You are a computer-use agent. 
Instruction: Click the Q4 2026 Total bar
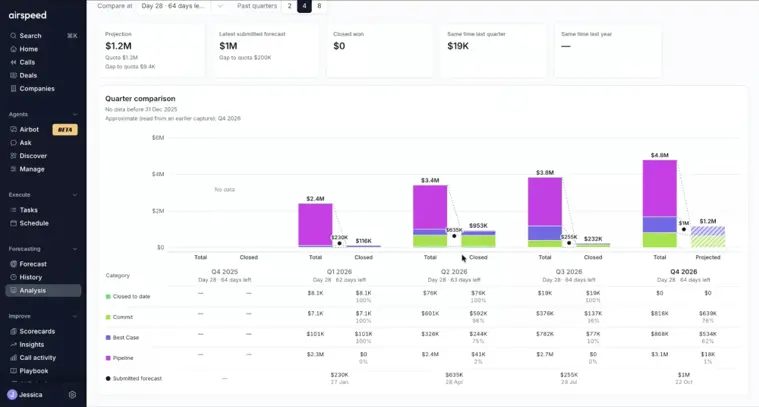[x=660, y=204]
